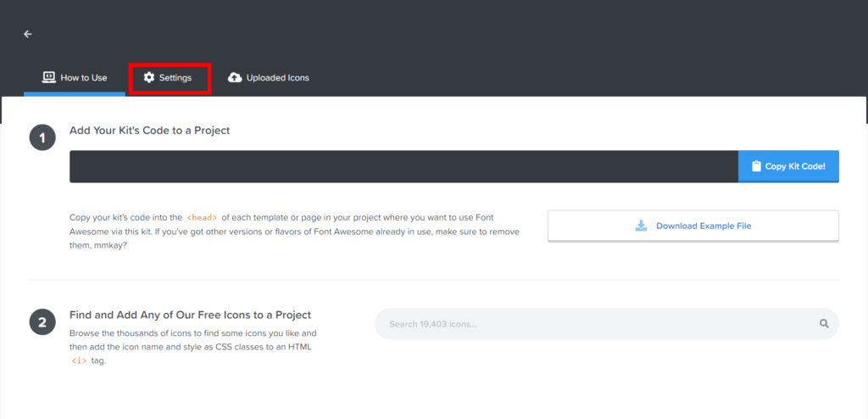Click Download Example File button
This screenshot has height=419, width=868.
693,226
